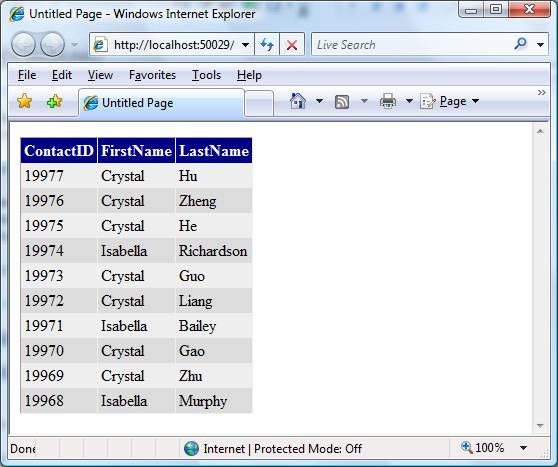558x467 pixels.
Task: Select the Untitled Page tab
Action: tap(161, 103)
